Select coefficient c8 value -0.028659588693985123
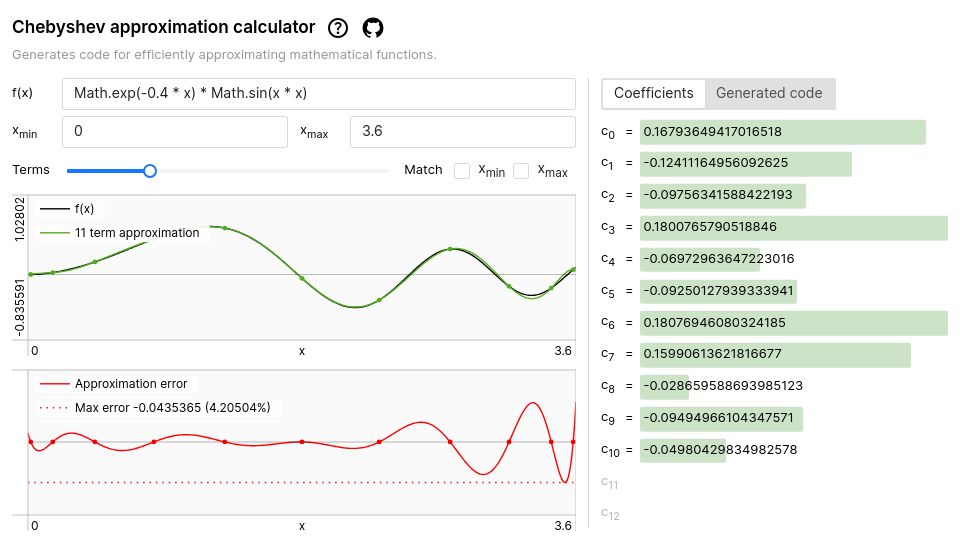The width and height of the screenshot is (960, 540). tap(722, 386)
